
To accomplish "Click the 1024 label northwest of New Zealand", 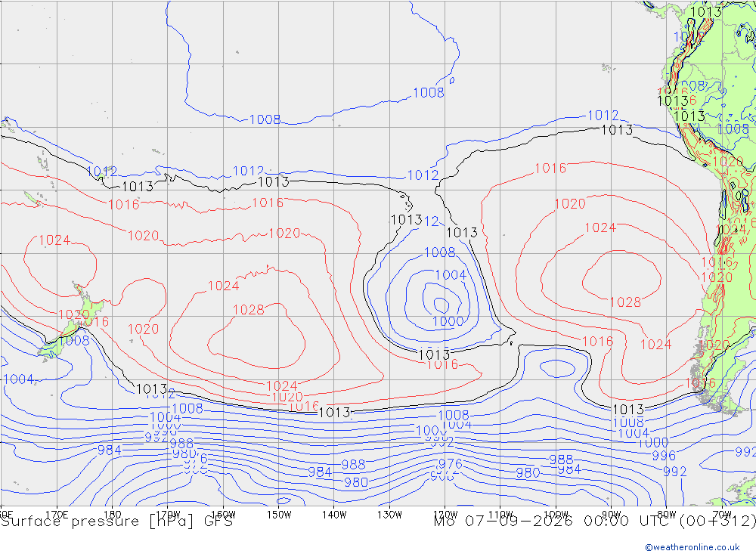I will 54,240.
